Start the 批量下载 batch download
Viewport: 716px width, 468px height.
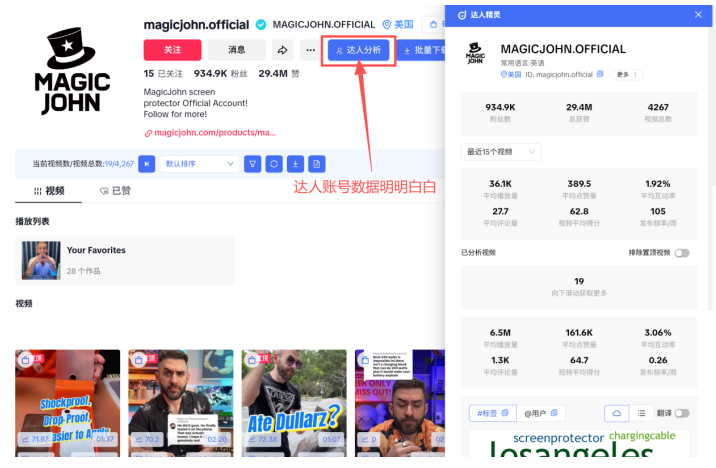pos(421,50)
